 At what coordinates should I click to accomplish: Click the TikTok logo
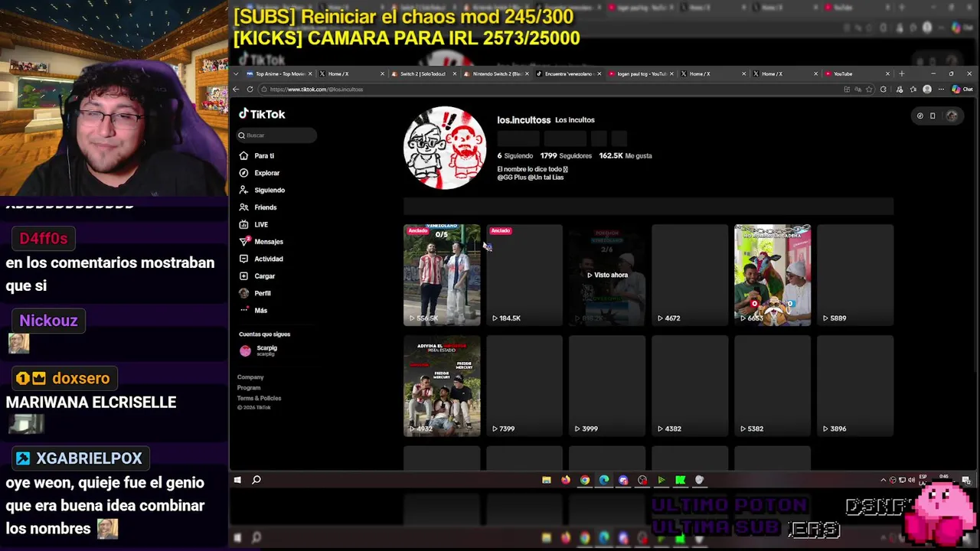262,114
